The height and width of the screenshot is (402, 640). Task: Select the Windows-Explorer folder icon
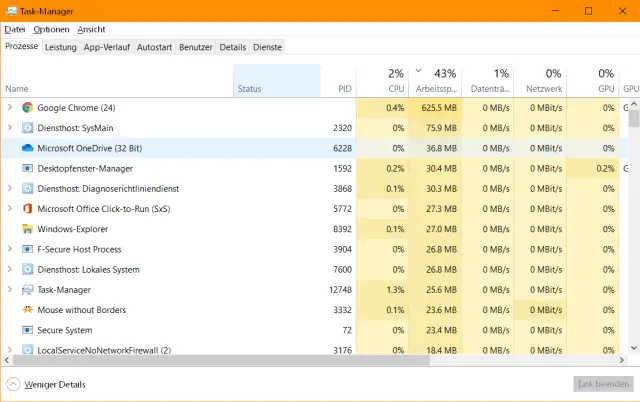[x=27, y=229]
